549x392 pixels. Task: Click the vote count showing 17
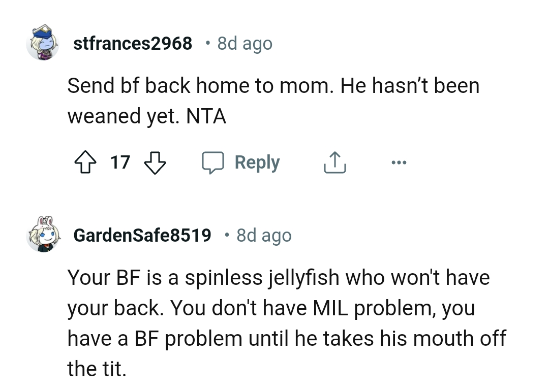120,162
